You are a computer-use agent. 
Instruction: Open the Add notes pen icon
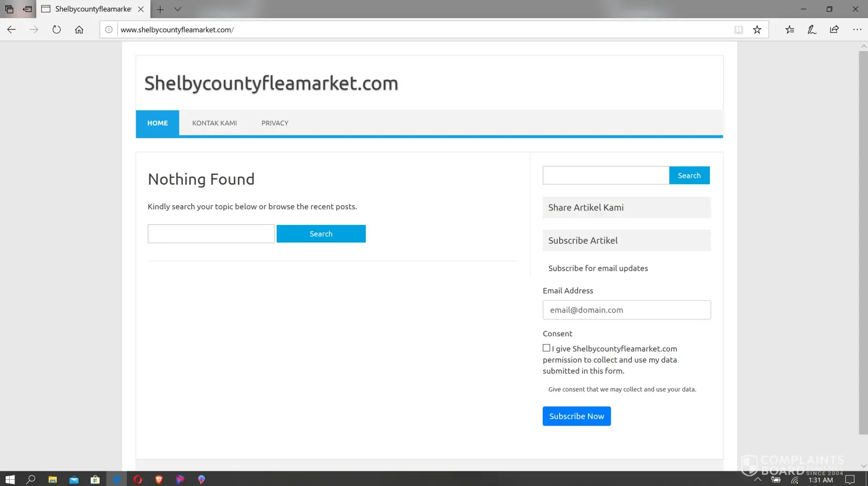pos(812,30)
